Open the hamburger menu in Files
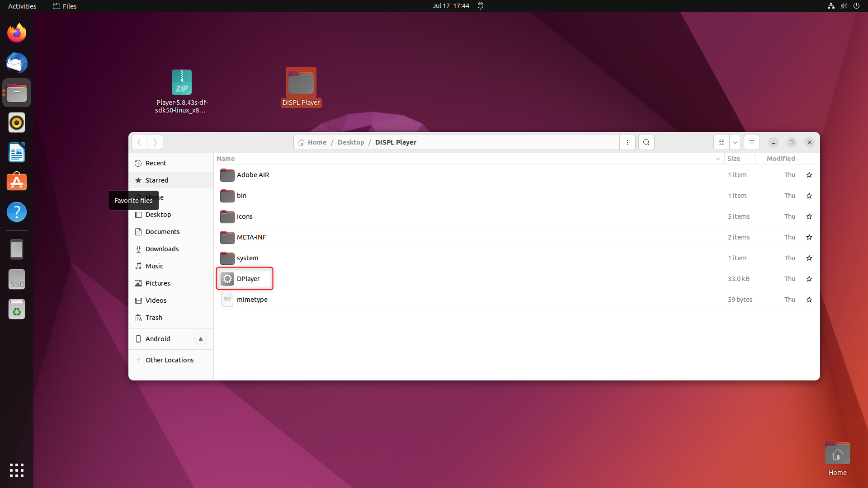 752,142
